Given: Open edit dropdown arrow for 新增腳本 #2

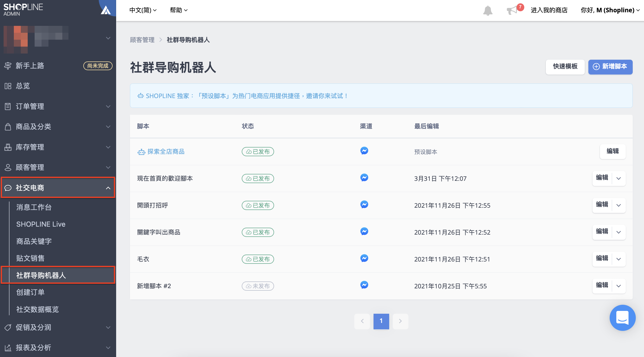Looking at the screenshot, I should coord(619,286).
